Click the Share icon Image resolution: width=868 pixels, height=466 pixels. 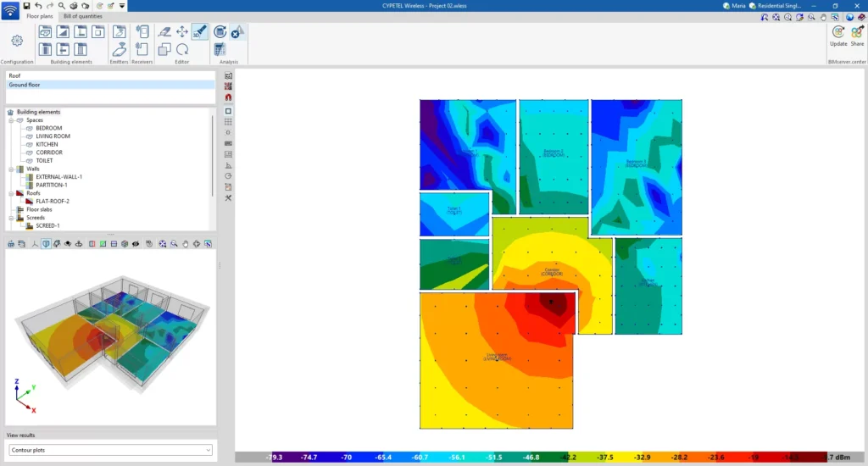click(x=857, y=36)
